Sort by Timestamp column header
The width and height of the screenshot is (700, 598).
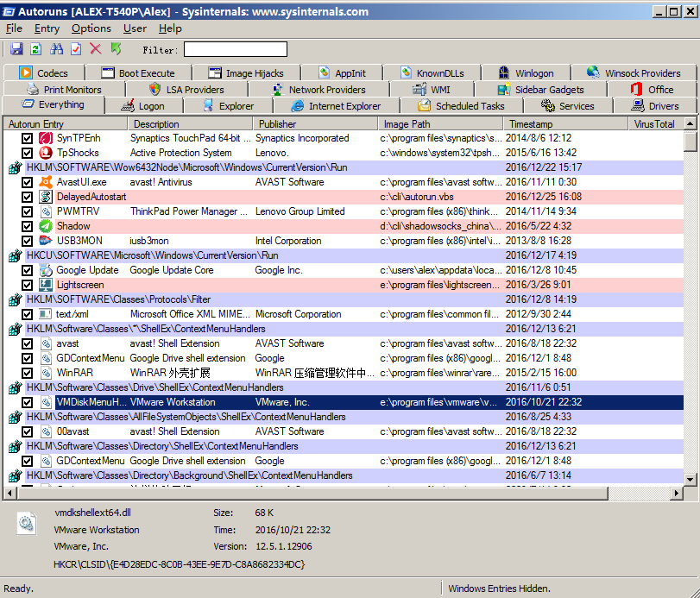click(x=565, y=124)
